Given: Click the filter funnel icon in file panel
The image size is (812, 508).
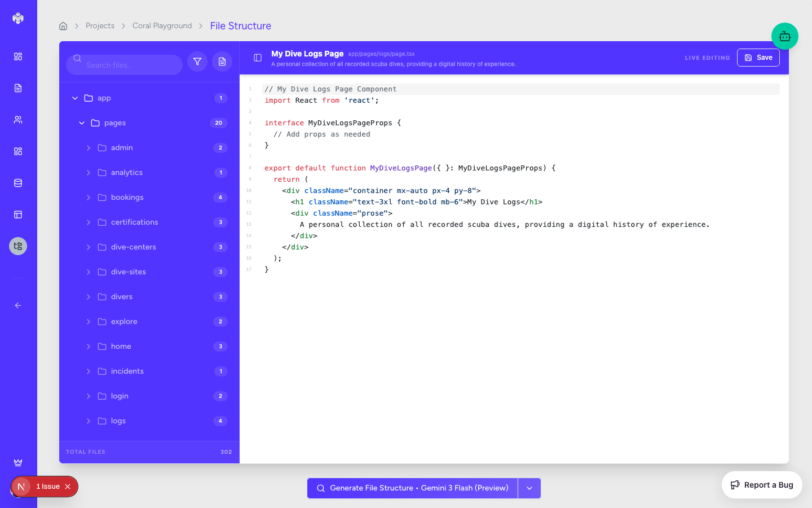Looking at the screenshot, I should click(197, 62).
